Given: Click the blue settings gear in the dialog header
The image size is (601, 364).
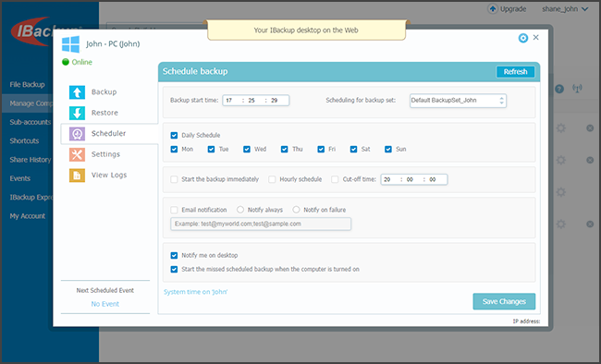Looking at the screenshot, I should pos(523,38).
